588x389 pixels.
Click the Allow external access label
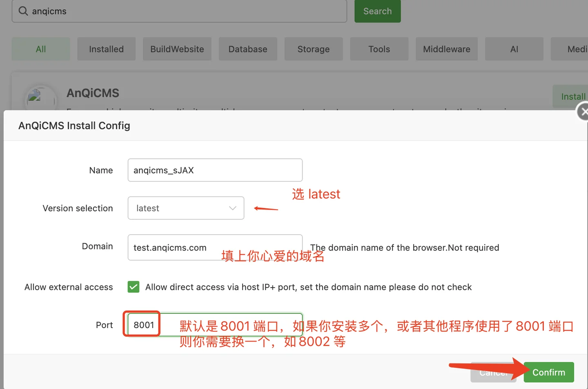[x=69, y=287]
